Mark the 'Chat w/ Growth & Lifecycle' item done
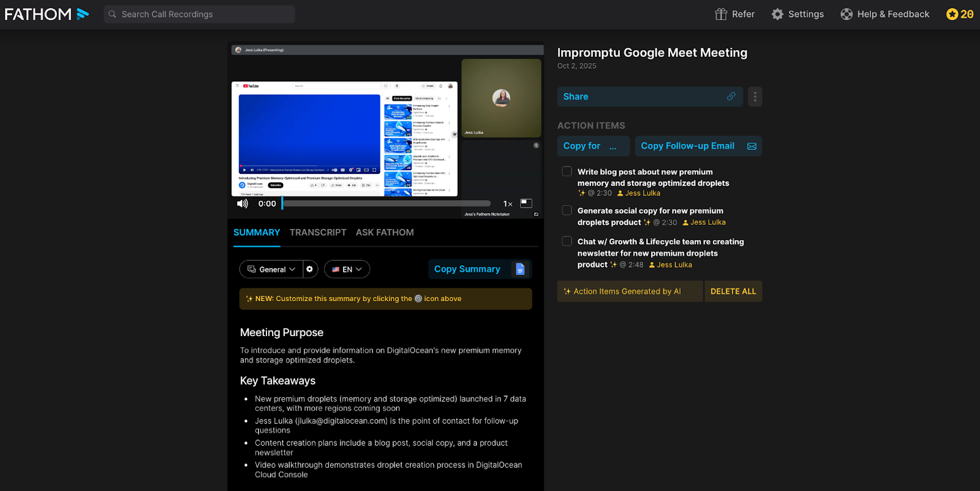980x491 pixels. (567, 242)
